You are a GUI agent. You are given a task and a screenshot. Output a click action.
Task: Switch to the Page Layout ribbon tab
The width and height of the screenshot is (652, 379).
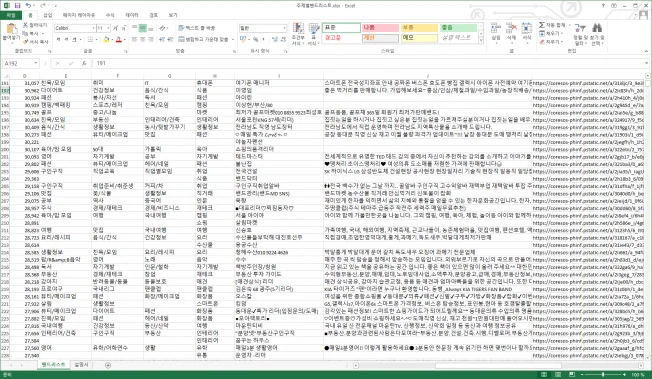[x=79, y=15]
